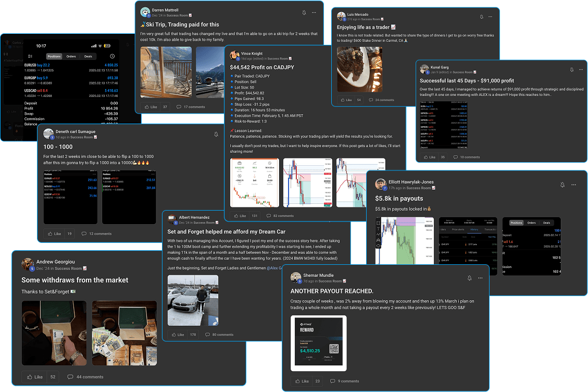Open 9 comments on Shemar Mundle's post
Image resolution: width=588 pixels, height=392 pixels.
(x=344, y=381)
